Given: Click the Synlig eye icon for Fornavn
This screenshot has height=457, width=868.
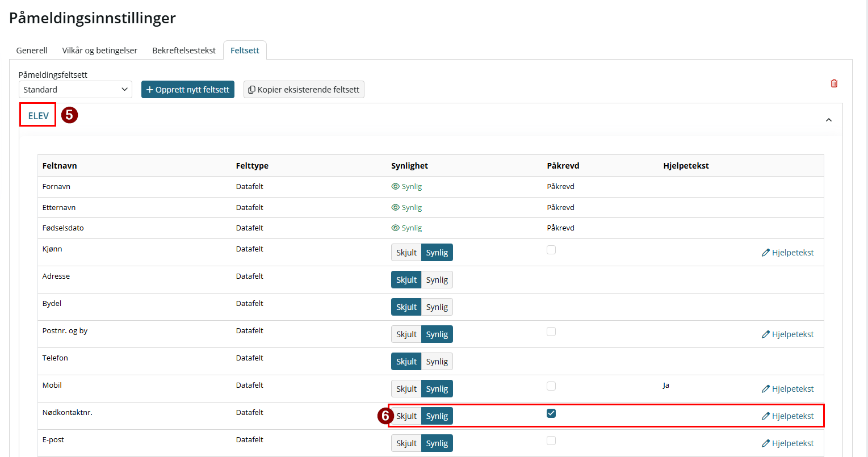Looking at the screenshot, I should (396, 186).
